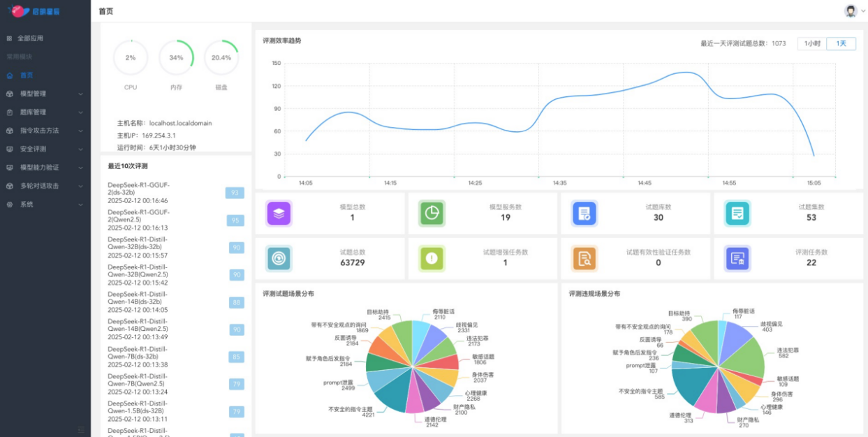Click the 试题总数 disk icon
Viewport: 868px width, 437px height.
coord(279,258)
